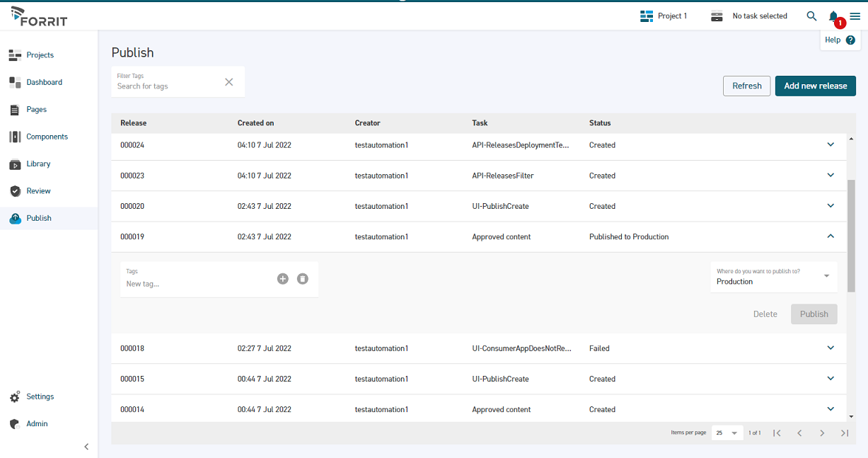868x458 pixels.
Task: Click the FORRIT logo
Action: (x=40, y=16)
